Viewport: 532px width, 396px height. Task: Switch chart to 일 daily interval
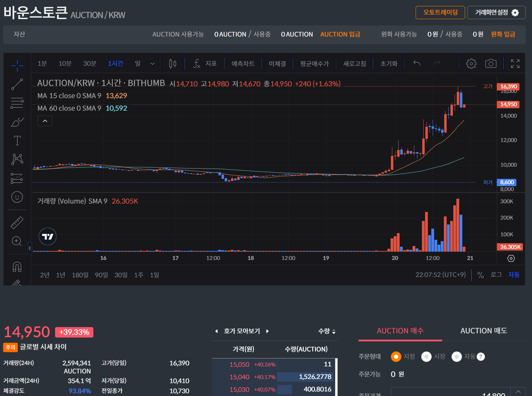[138, 63]
